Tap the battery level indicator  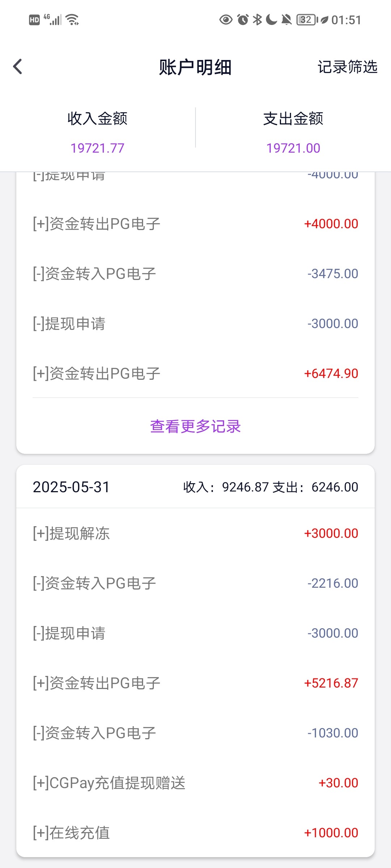point(307,20)
